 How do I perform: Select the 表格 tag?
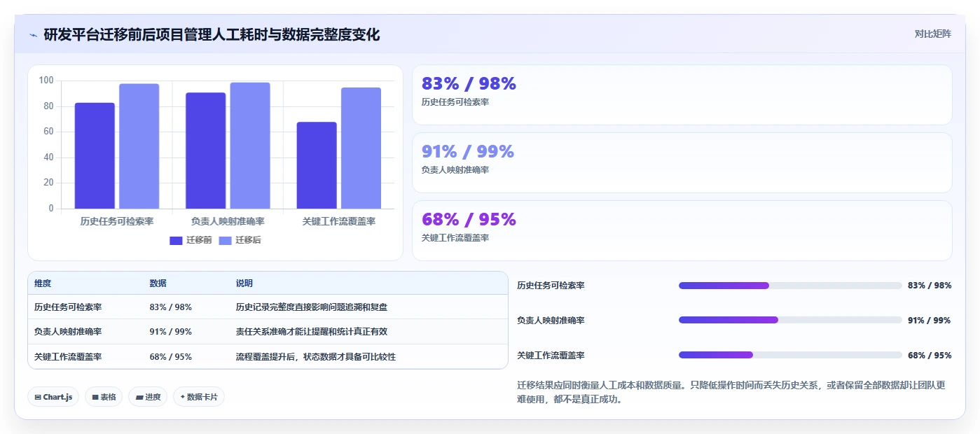click(x=104, y=397)
